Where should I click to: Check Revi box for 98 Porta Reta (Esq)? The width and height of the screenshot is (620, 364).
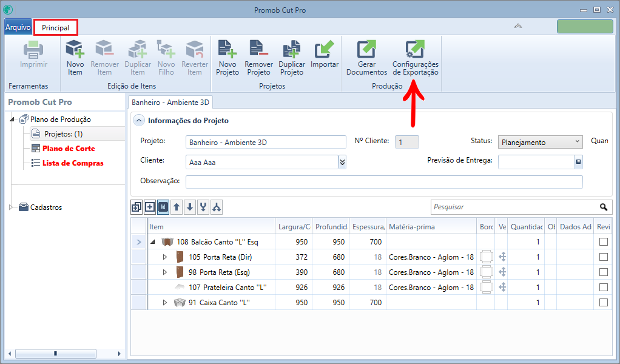(604, 272)
